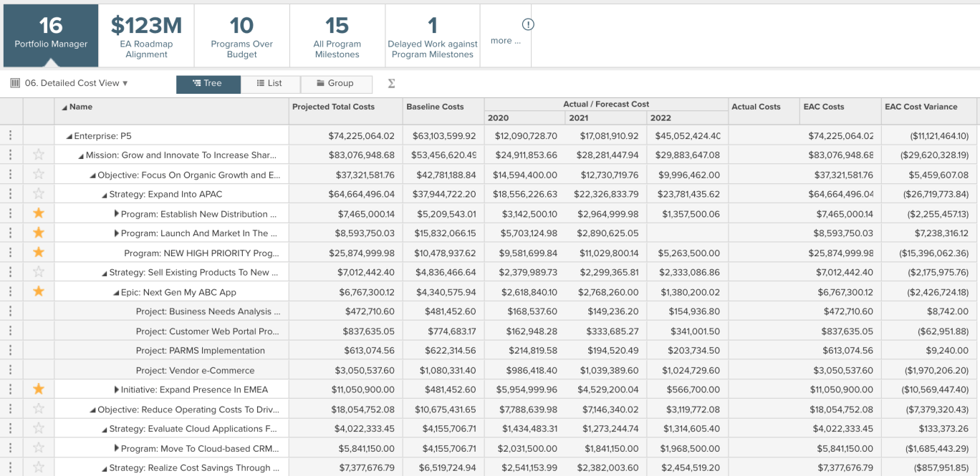Open row menu for Epic: Next Gen My ABC App

[11, 291]
